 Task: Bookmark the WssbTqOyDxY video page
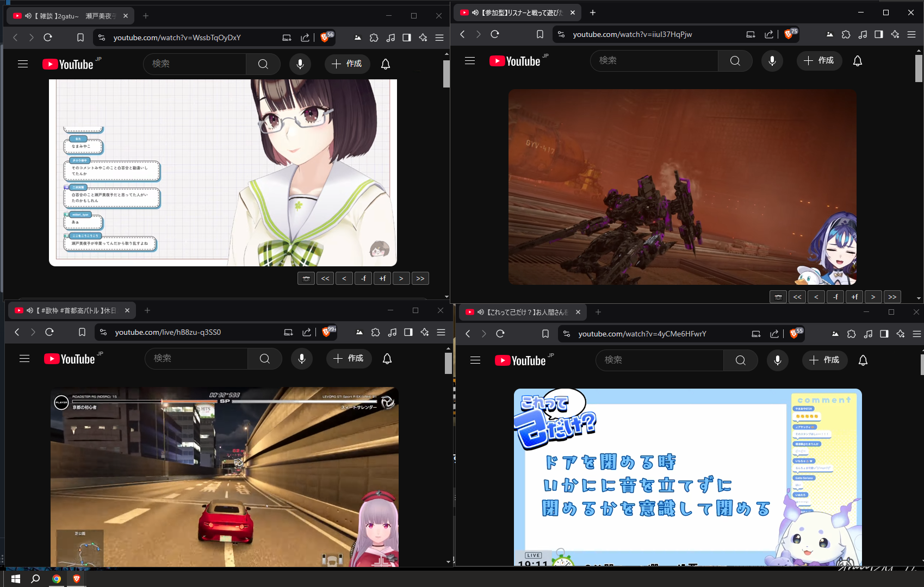[80, 38]
